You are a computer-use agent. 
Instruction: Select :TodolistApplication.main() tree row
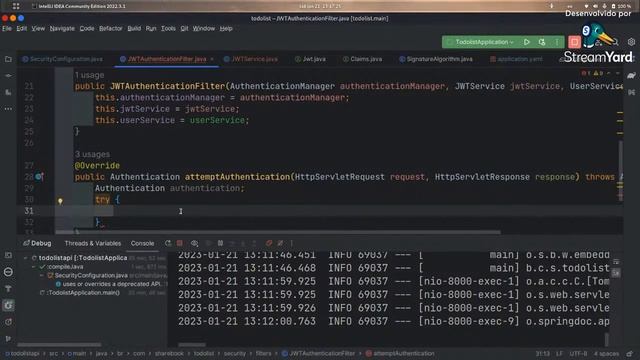(x=80, y=293)
